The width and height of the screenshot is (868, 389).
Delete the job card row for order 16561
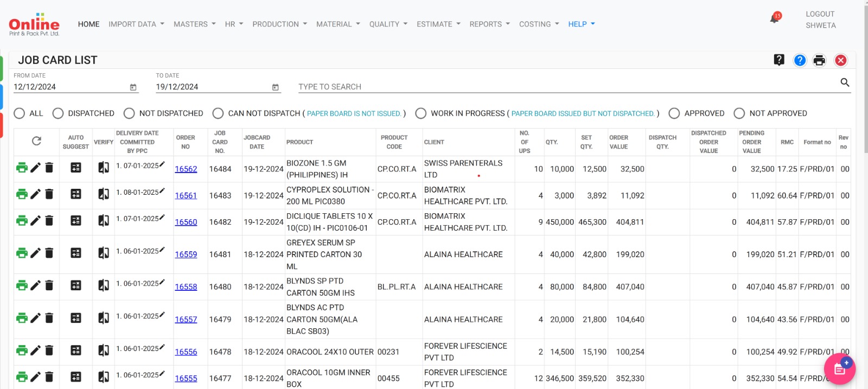point(49,194)
